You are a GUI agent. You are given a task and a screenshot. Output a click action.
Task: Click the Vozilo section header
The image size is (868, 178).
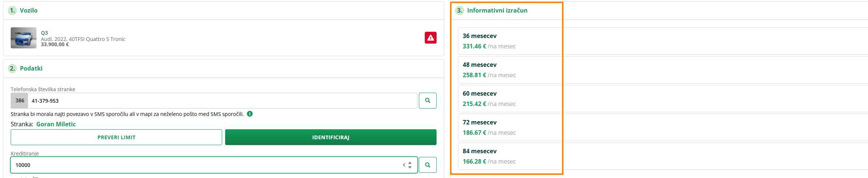click(x=28, y=10)
